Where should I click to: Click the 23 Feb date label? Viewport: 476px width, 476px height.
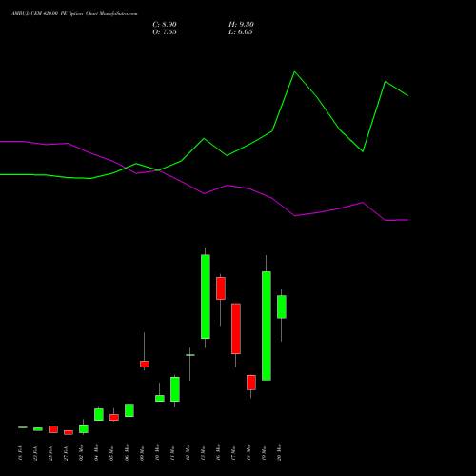coord(35,453)
